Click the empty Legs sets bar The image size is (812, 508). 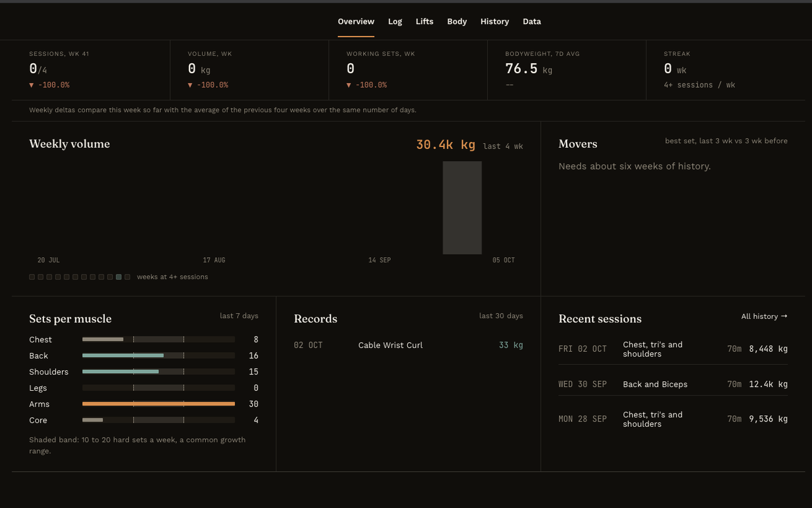tap(158, 388)
